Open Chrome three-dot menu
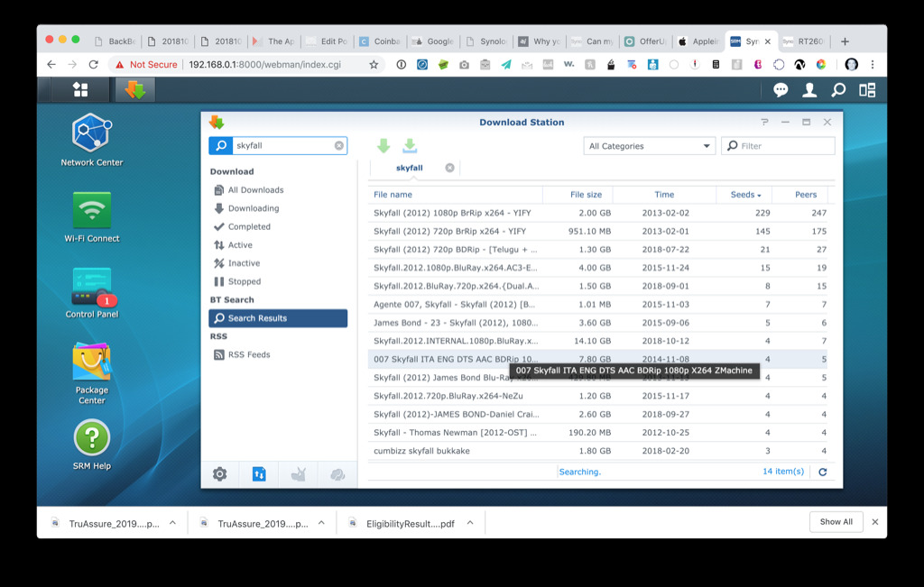The width and height of the screenshot is (924, 587). (x=873, y=65)
